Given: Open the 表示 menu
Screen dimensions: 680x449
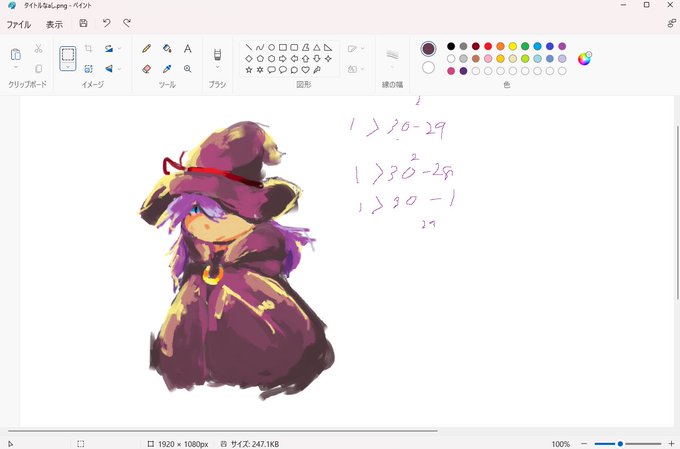Looking at the screenshot, I should pos(54,24).
